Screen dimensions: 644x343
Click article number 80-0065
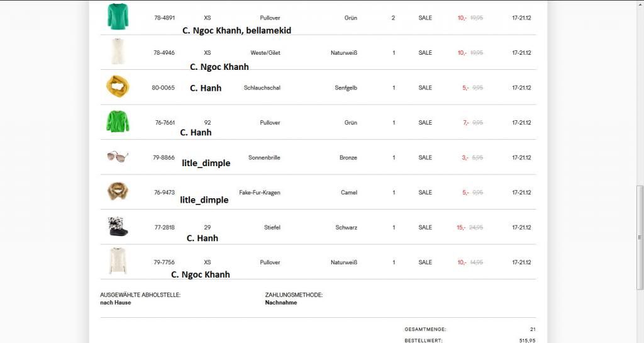164,87
